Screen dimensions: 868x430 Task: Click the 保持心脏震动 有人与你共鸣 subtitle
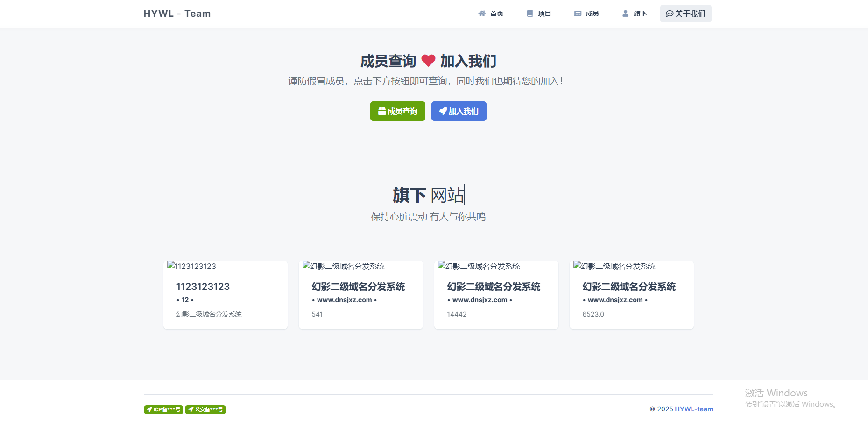point(428,217)
